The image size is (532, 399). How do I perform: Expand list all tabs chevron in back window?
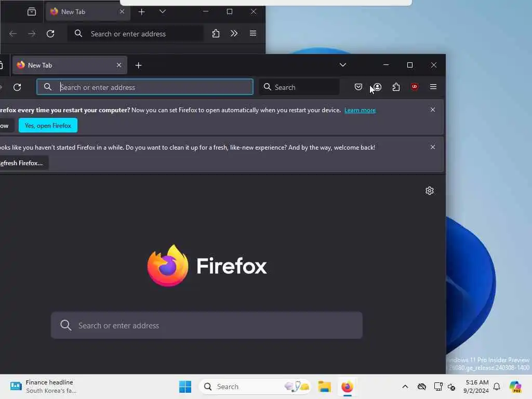(163, 11)
